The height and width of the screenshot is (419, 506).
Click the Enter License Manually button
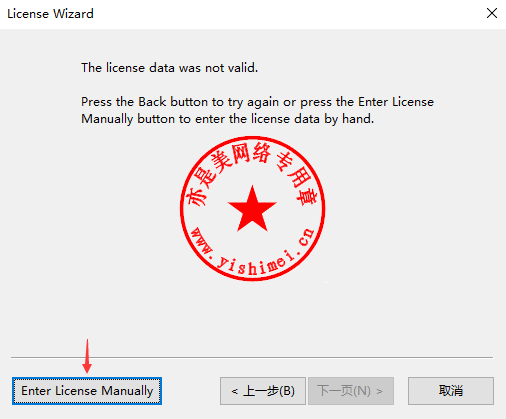pyautogui.click(x=87, y=391)
